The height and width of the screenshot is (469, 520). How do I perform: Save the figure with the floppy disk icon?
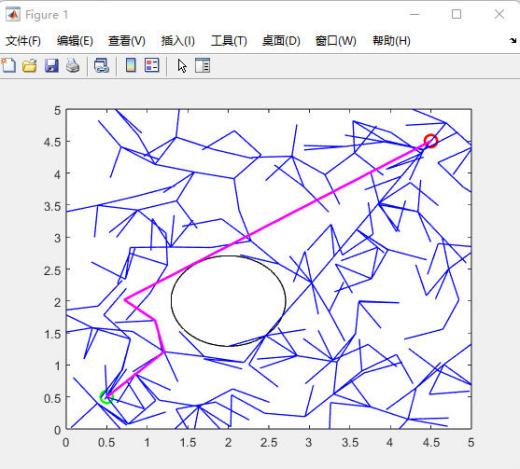[x=52, y=65]
